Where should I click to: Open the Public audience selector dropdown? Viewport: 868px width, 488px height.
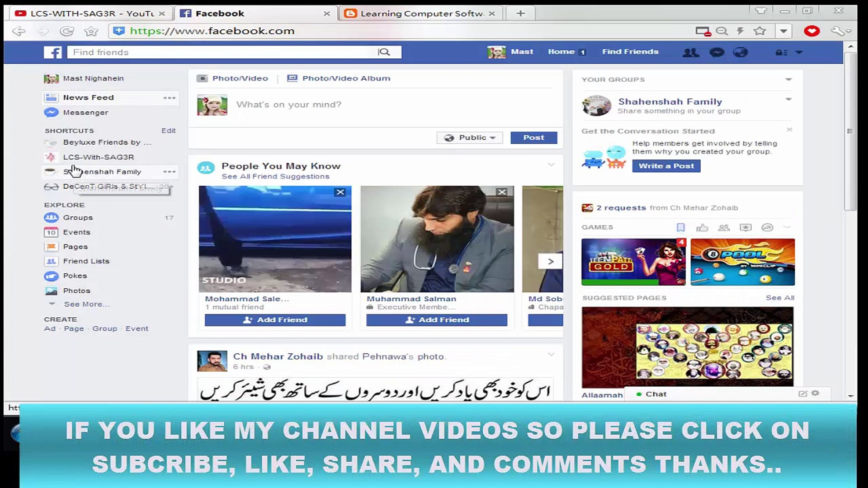[469, 137]
